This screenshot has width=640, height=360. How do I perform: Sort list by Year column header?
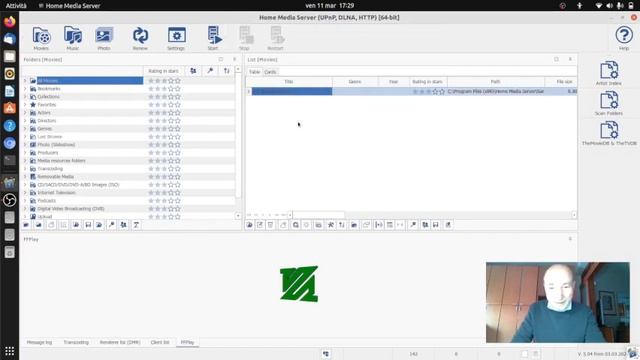(x=393, y=82)
